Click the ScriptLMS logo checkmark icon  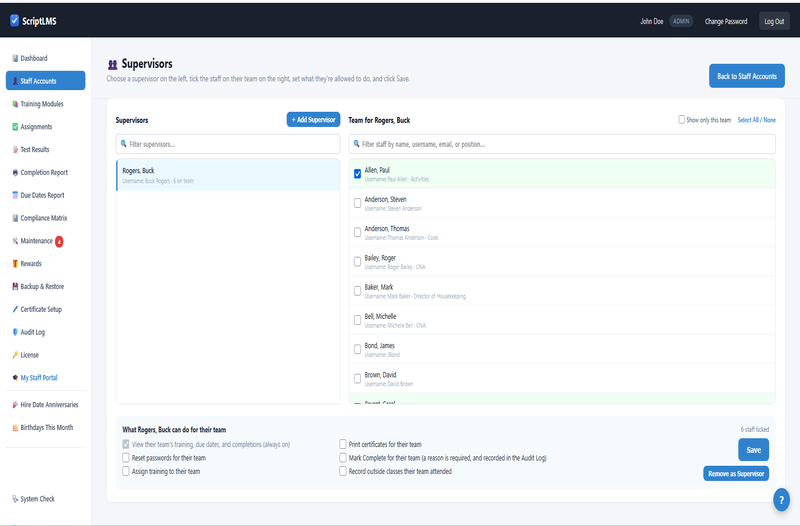pos(14,20)
